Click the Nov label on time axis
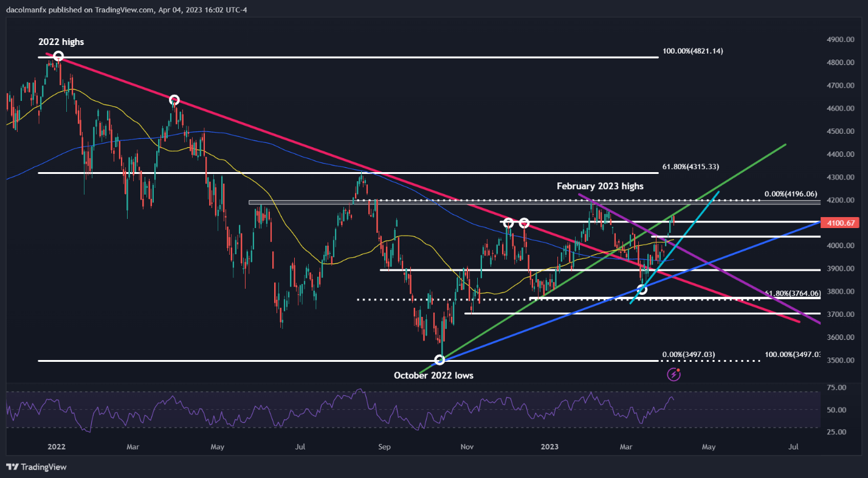Screen dimensions: 868x478 pyautogui.click(x=467, y=448)
